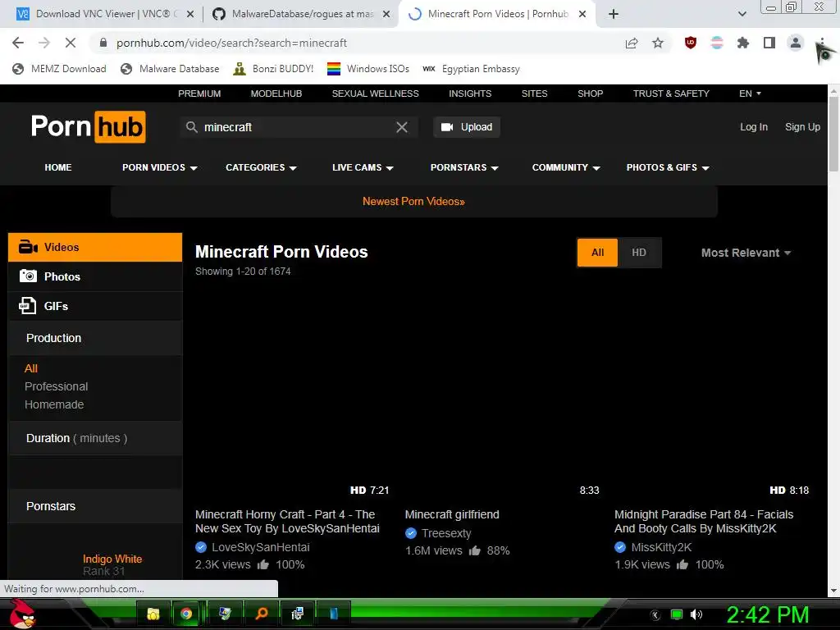Image resolution: width=840 pixels, height=630 pixels.
Task: Open the MEMZ Download bookmark
Action: point(59,69)
